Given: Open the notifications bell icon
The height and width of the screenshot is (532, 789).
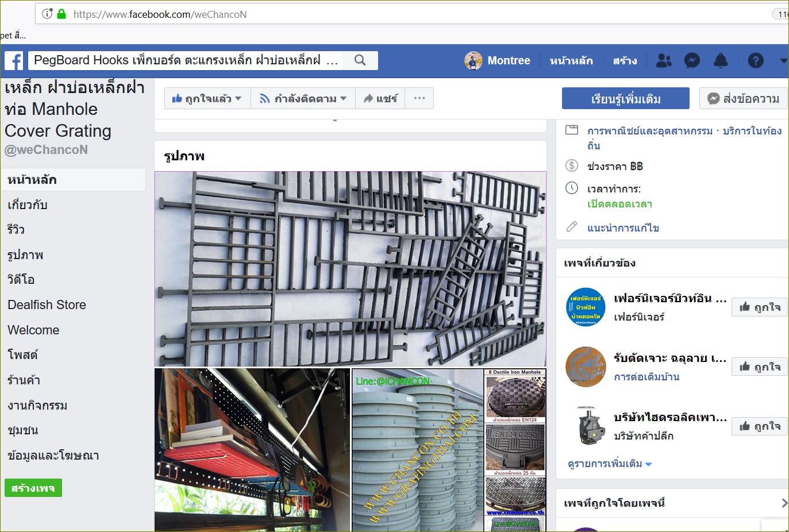Looking at the screenshot, I should (721, 60).
